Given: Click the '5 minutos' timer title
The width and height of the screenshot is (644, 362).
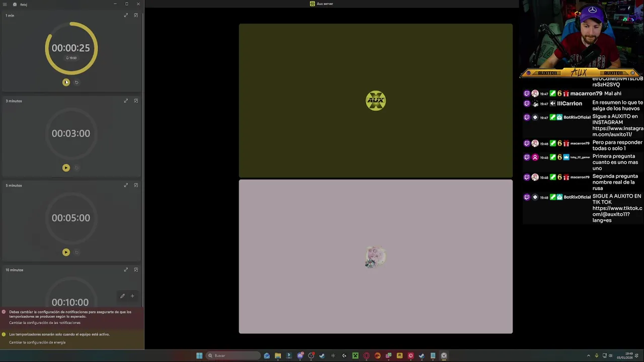Looking at the screenshot, I should [14, 186].
